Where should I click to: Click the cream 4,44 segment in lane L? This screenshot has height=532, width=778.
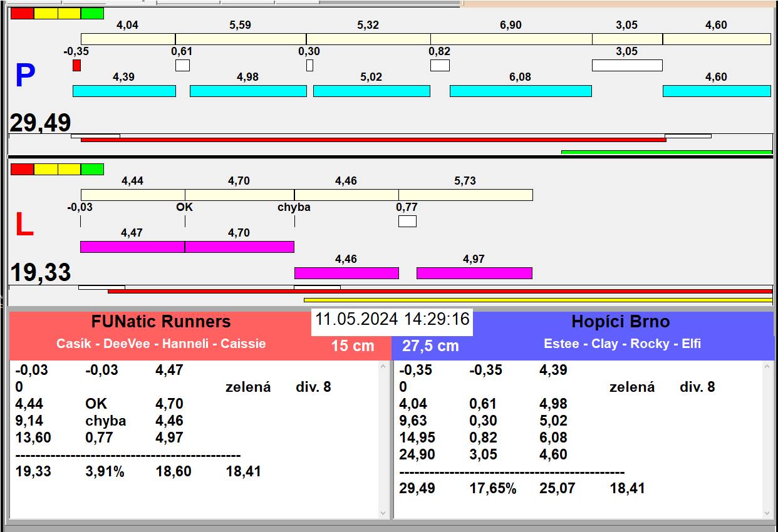pyautogui.click(x=133, y=195)
